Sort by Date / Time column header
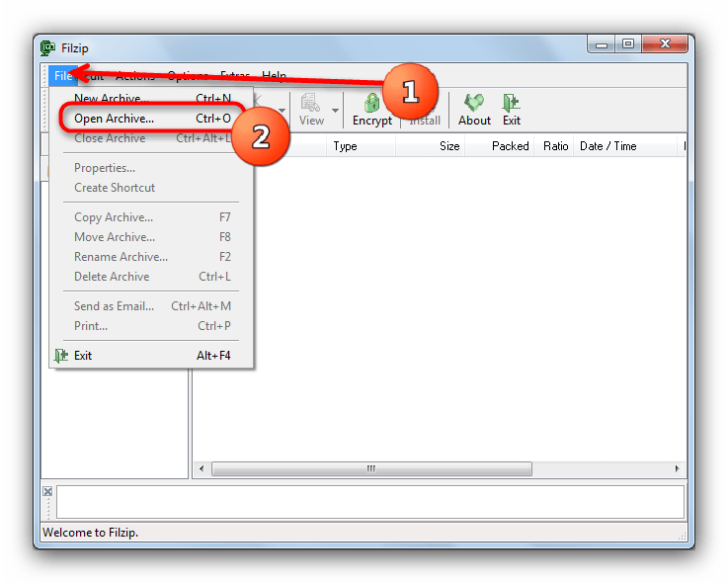728x583 pixels. click(x=625, y=146)
